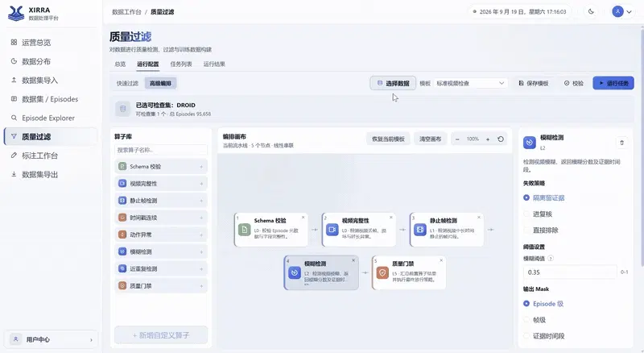Image resolution: width=644 pixels, height=353 pixels.
Task: Add Schema 校验 operator with plus
Action: pos(201,167)
